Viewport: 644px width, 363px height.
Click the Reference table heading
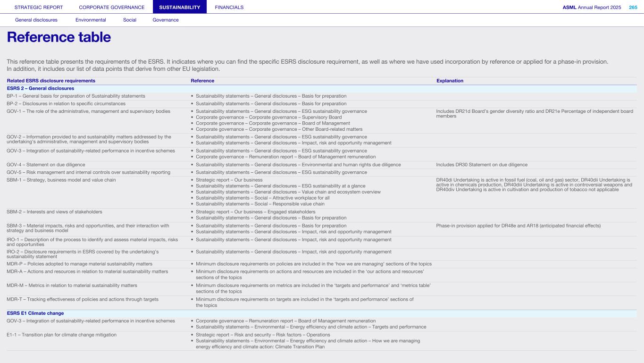(59, 37)
